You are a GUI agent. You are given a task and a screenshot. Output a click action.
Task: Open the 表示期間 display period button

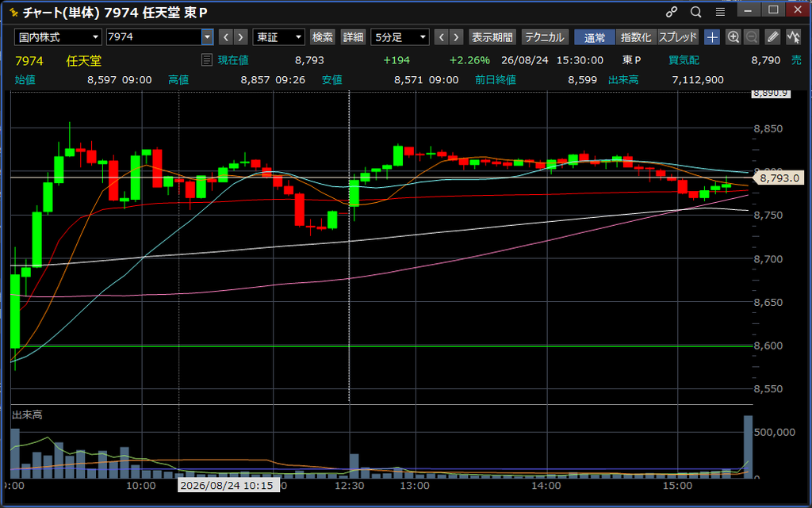492,37
